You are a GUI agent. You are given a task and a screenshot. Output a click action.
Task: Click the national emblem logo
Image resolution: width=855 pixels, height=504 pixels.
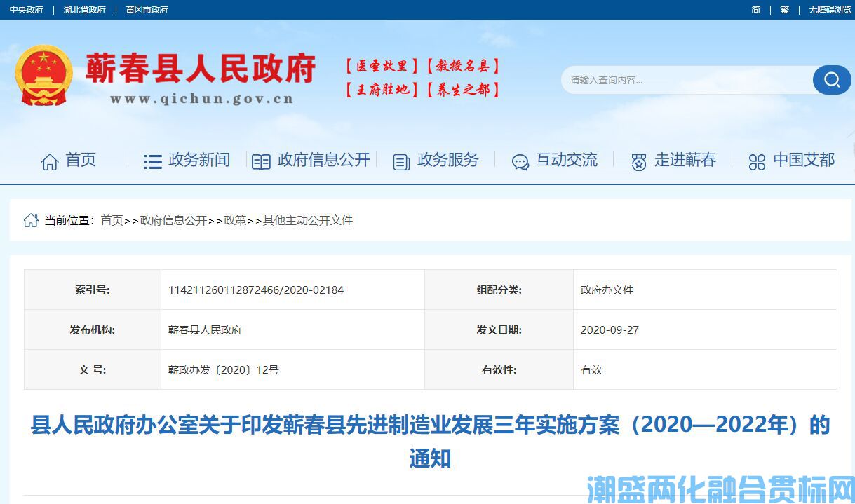(x=43, y=75)
